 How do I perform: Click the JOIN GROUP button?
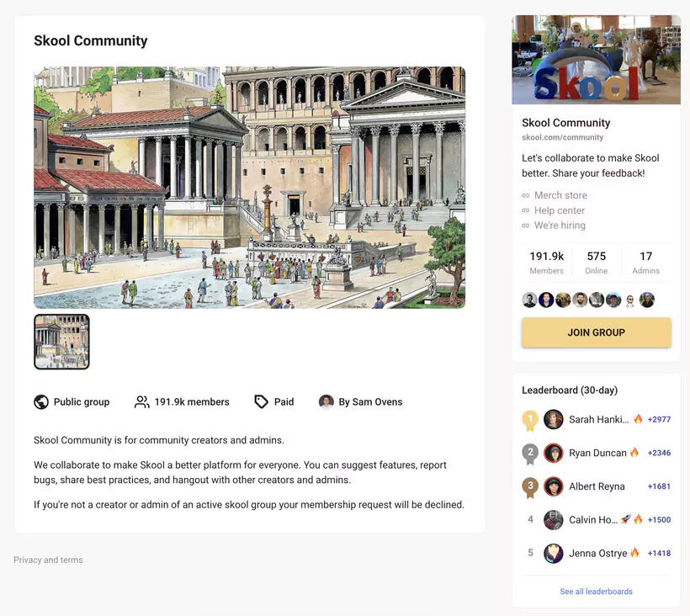pos(597,332)
